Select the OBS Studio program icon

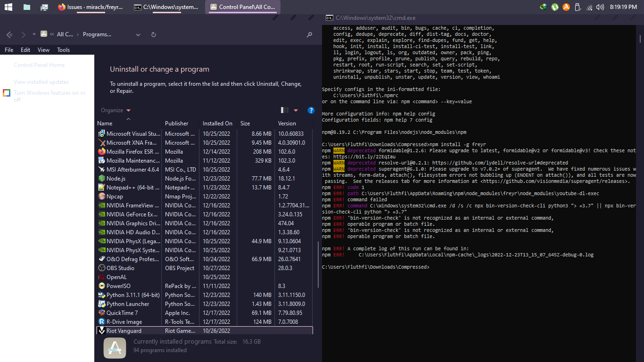coord(102,268)
